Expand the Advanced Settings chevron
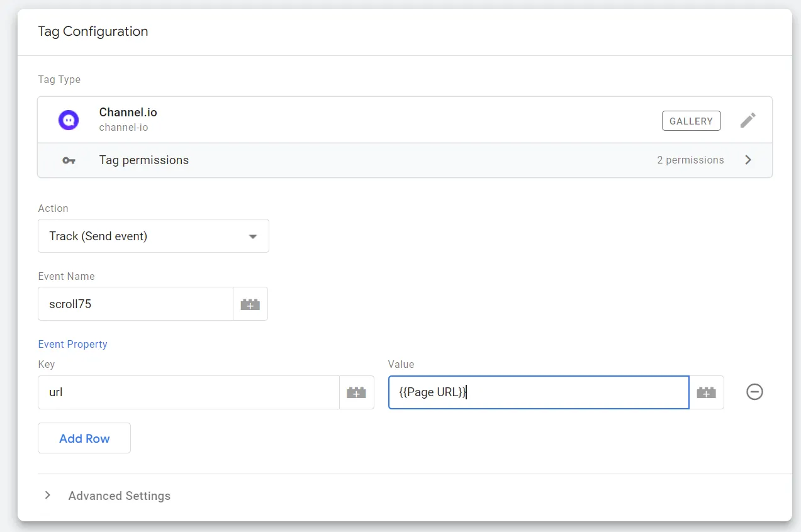This screenshot has height=532, width=801. pos(48,496)
